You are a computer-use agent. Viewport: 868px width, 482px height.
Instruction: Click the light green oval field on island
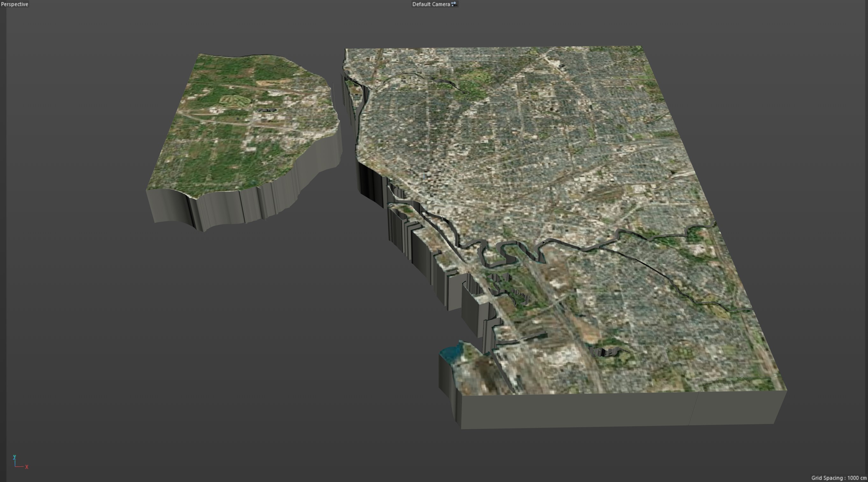[x=235, y=99]
